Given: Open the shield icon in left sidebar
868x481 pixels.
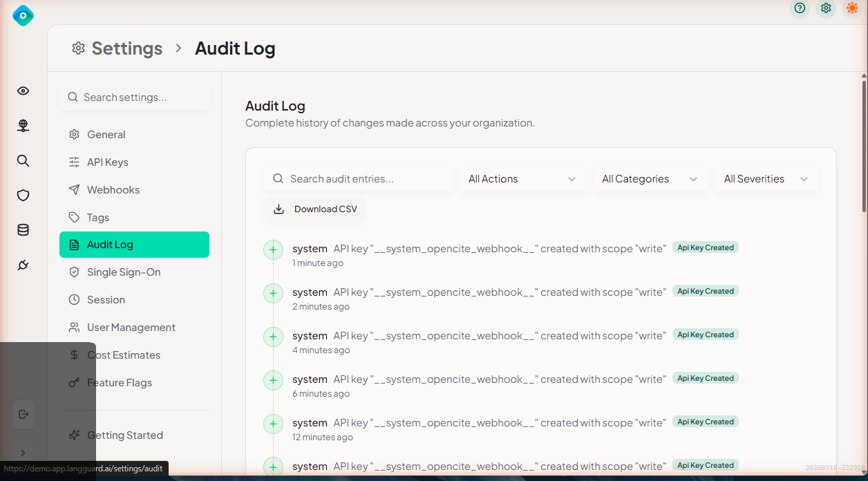Looking at the screenshot, I should coord(23,196).
